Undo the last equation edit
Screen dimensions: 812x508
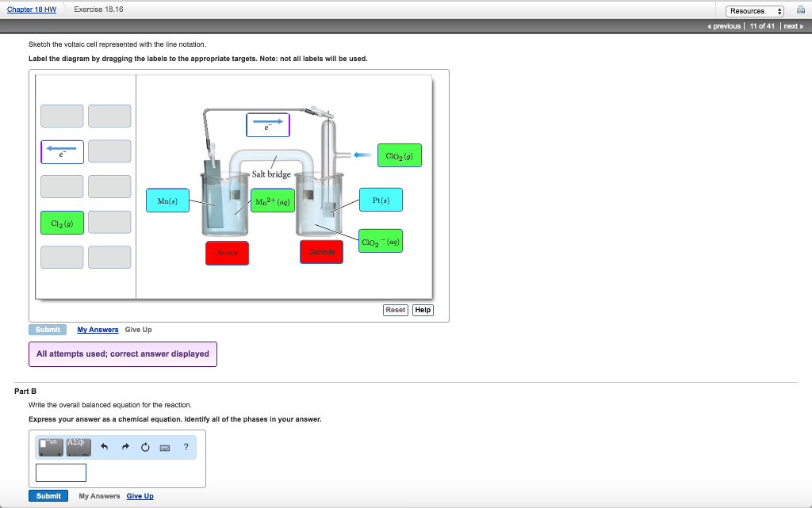(104, 448)
